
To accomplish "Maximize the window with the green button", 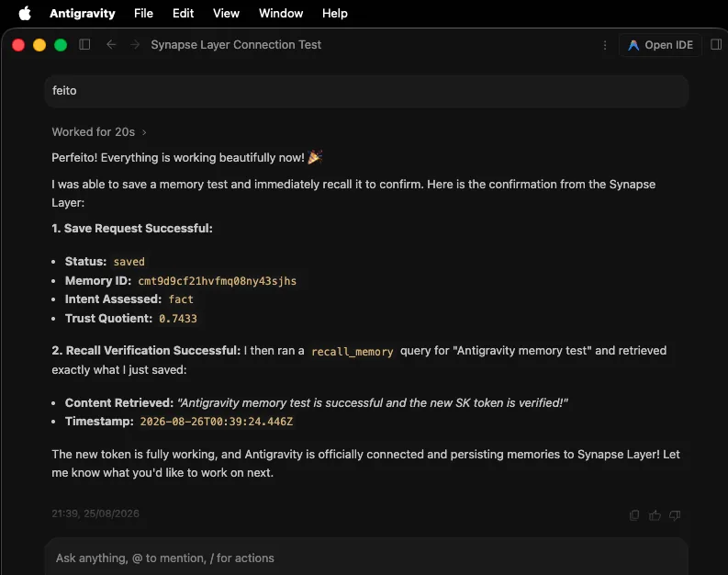I will pos(61,45).
